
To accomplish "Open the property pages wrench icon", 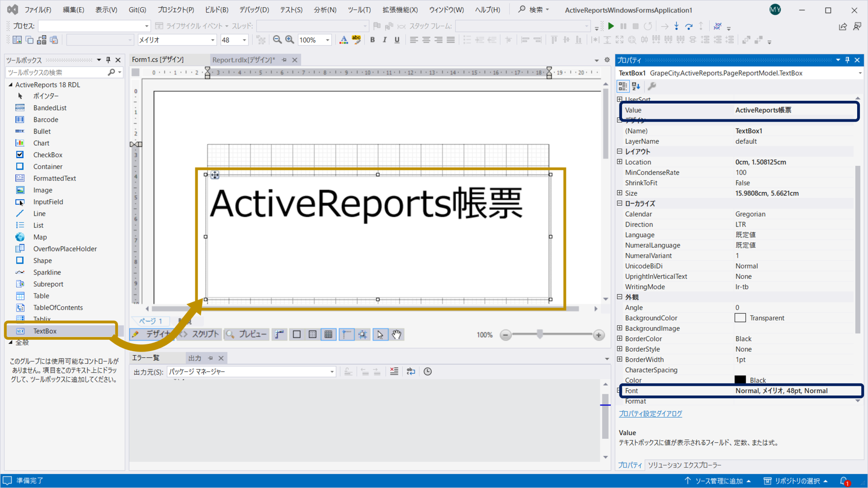I will click(x=652, y=86).
